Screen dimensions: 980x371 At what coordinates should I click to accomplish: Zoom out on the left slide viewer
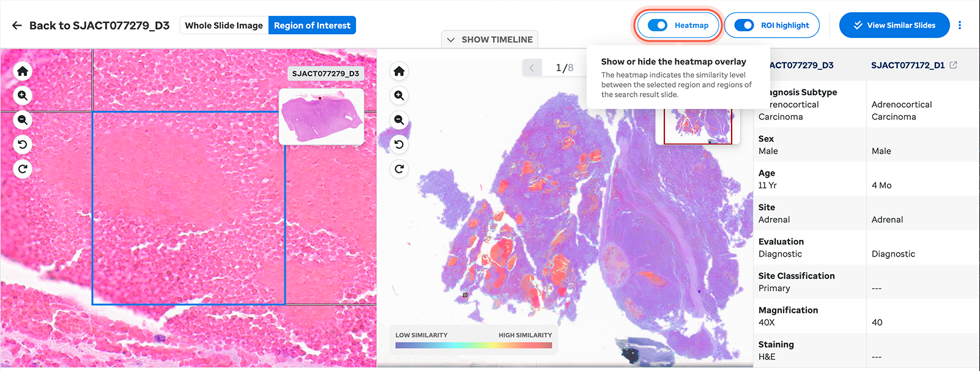click(23, 120)
